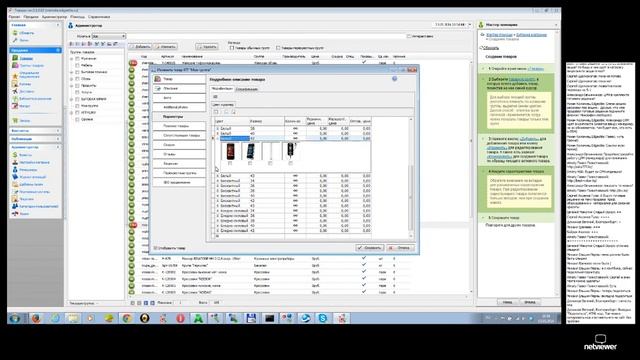Image resolution: width=640 pixels, height=360 pixels.
Task: Switch to the Спецификации tab in dialog
Action: click(x=247, y=89)
